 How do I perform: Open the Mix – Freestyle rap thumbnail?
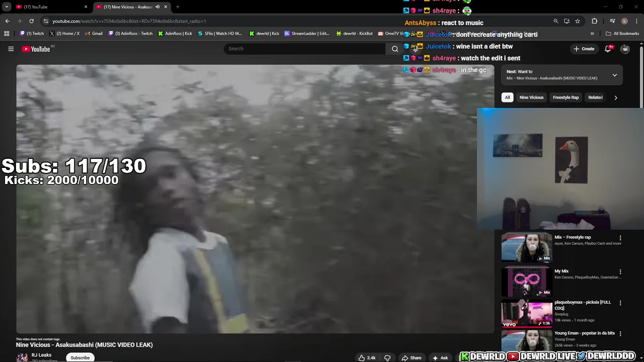point(526,247)
